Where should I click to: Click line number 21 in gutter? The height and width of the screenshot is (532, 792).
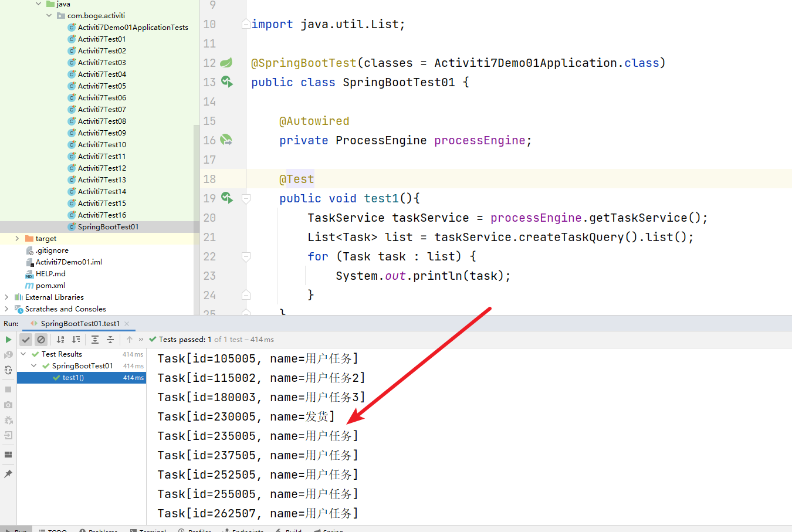[x=209, y=237]
